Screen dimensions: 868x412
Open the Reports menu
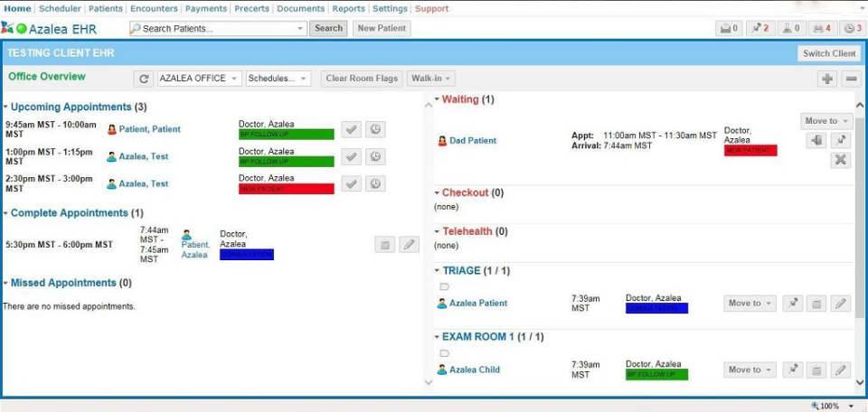pos(348,8)
